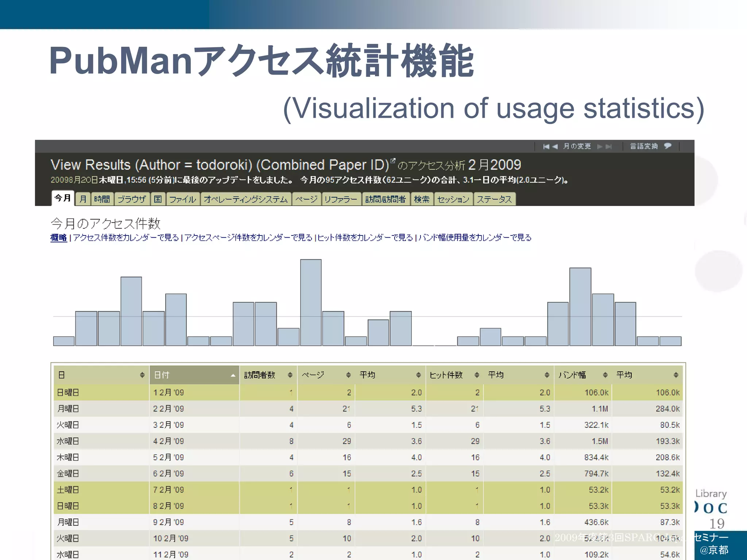Select the '2 2月 '09' date cell

(x=194, y=409)
